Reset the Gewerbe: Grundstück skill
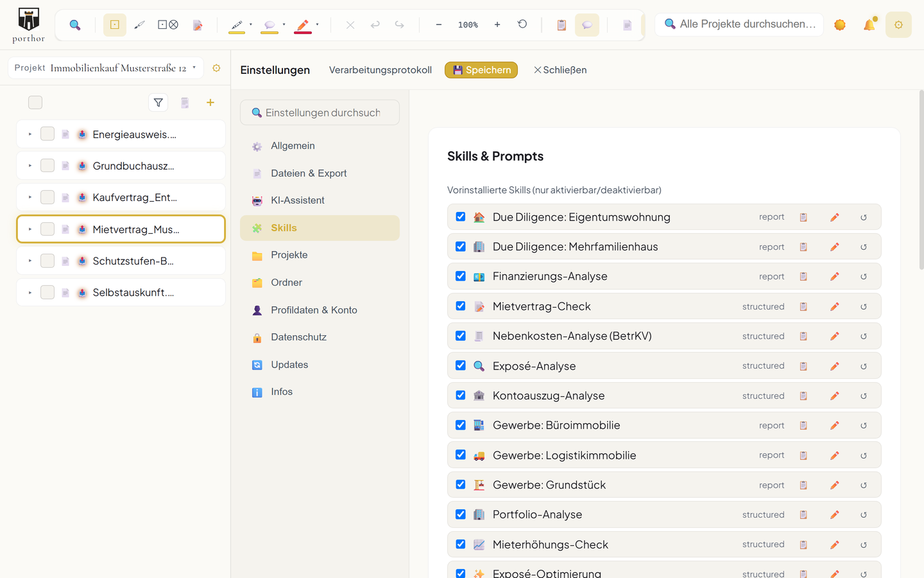Image resolution: width=924 pixels, height=578 pixels. [864, 486]
